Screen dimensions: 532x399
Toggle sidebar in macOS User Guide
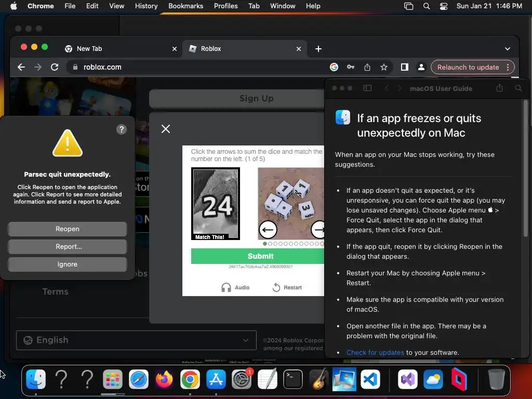pos(367,88)
